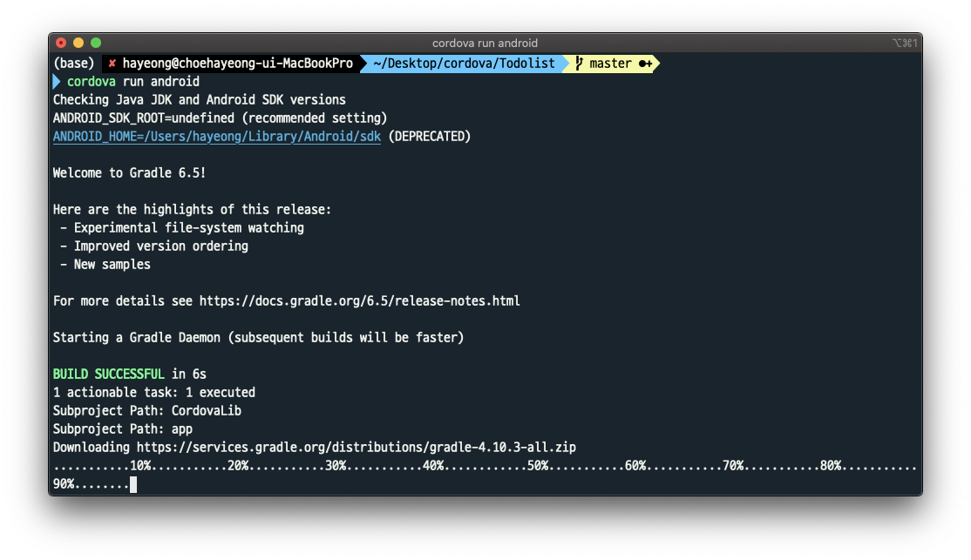
Task: Click '(DEPRECATED)' label
Action: tap(430, 136)
